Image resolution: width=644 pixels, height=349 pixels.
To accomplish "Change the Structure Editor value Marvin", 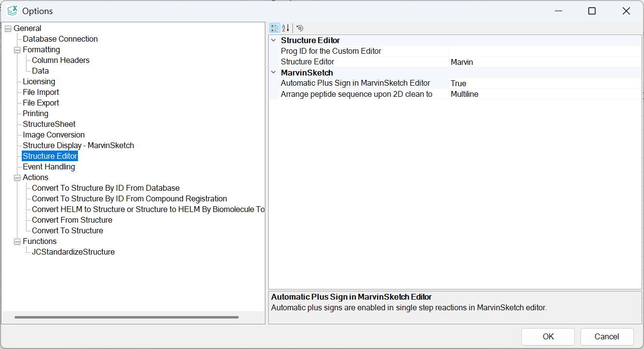I will 545,62.
